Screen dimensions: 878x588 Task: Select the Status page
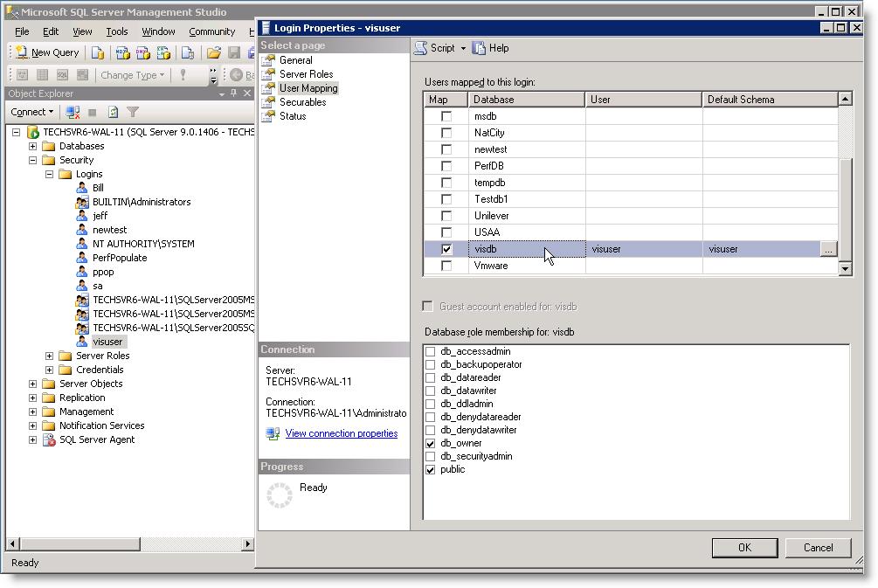[x=293, y=116]
